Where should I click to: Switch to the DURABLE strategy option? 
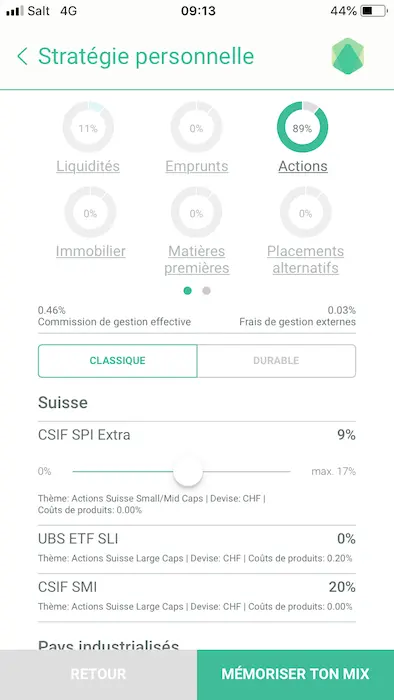[x=276, y=361]
